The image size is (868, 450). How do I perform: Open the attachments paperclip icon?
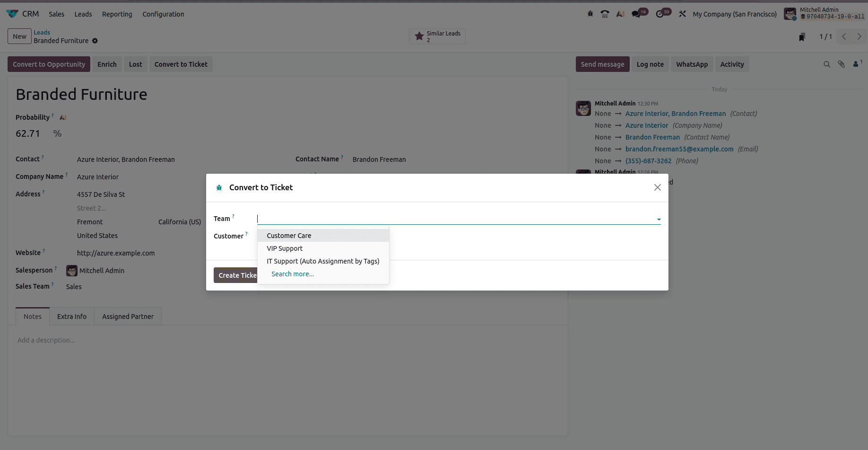click(842, 64)
